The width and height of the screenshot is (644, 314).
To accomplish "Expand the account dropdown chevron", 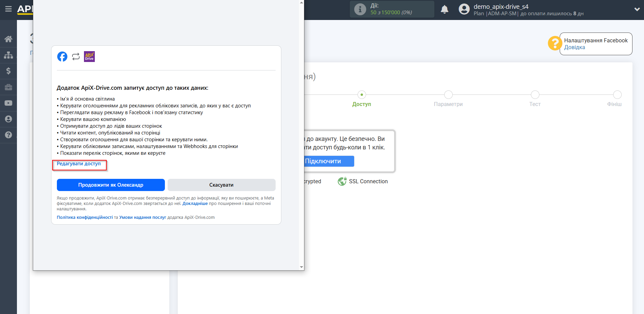I will pyautogui.click(x=637, y=9).
